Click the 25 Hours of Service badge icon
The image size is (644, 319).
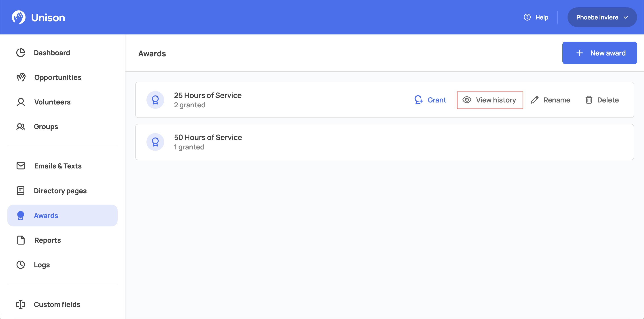tap(155, 100)
